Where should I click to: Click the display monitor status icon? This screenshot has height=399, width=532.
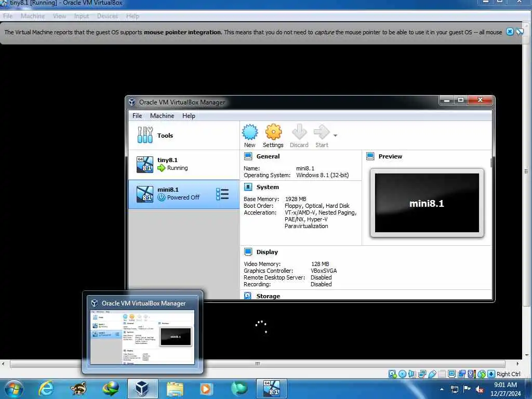point(451,374)
